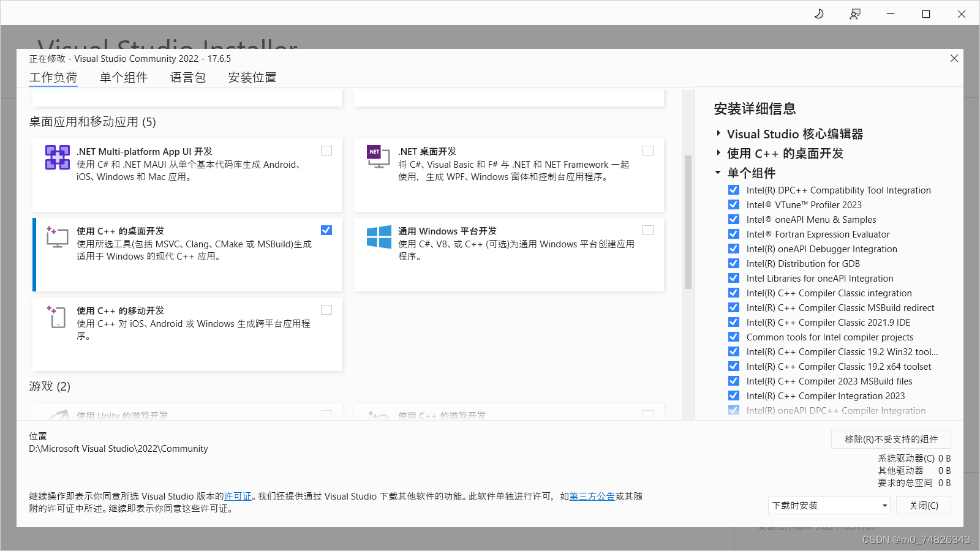Click the 关闭(C) button

pyautogui.click(x=924, y=505)
